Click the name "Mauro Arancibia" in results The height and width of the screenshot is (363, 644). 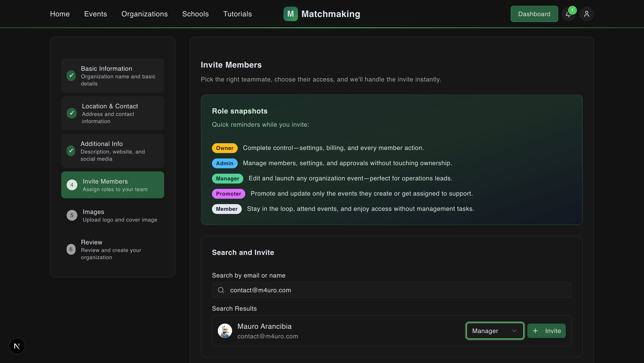click(265, 326)
